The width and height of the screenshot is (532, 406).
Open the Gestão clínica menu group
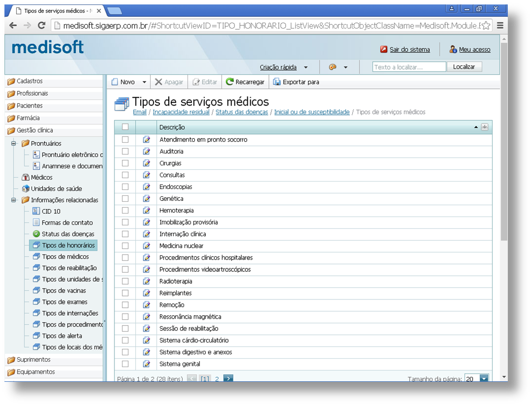pyautogui.click(x=54, y=130)
